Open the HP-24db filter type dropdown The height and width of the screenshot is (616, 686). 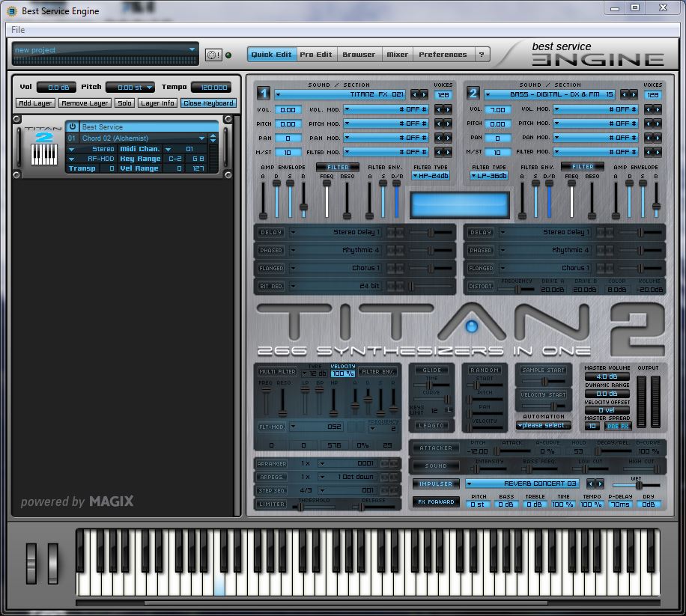click(x=431, y=176)
